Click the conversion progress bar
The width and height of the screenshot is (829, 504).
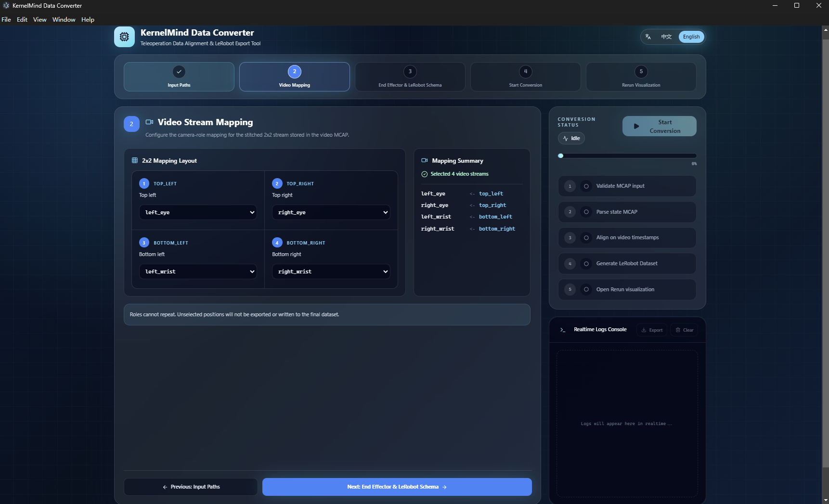click(x=627, y=156)
